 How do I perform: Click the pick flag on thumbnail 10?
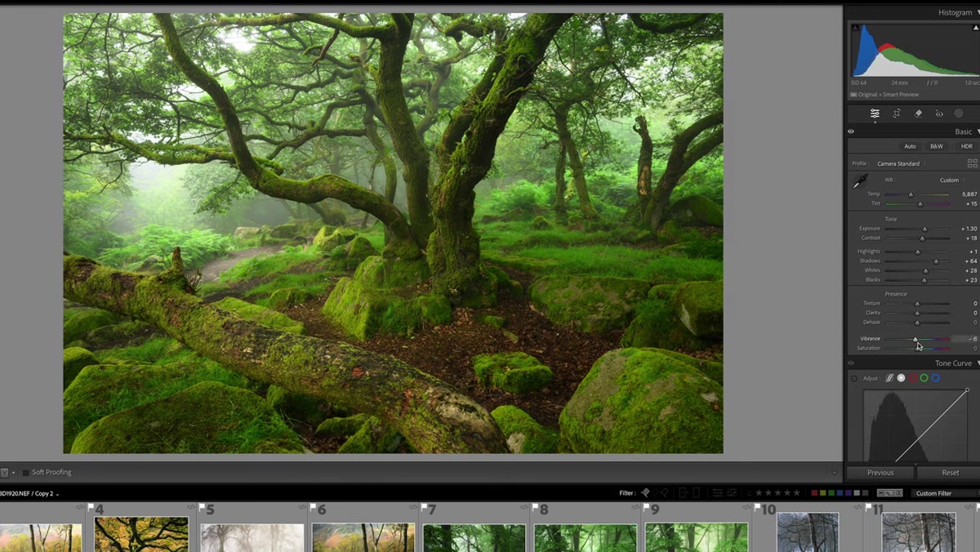pos(758,506)
